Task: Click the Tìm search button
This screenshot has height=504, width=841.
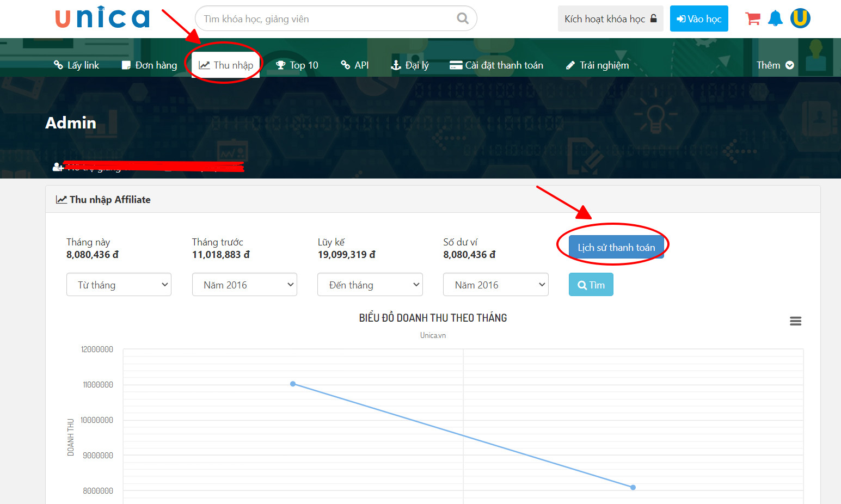Action: click(x=591, y=285)
